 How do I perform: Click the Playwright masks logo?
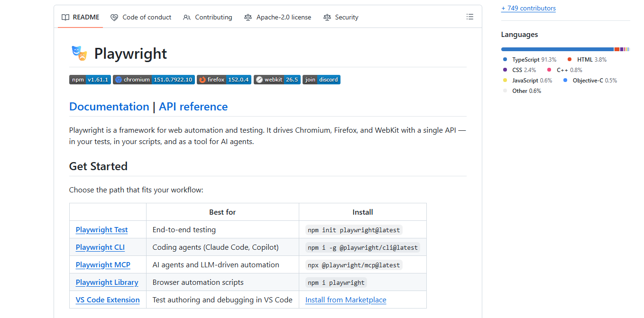pos(79,53)
